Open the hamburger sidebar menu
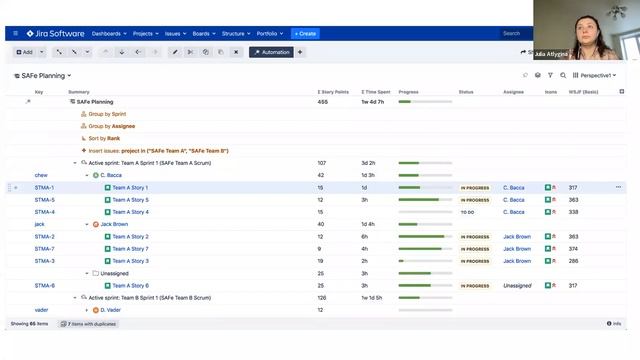The width and height of the screenshot is (640, 360). pos(16,33)
